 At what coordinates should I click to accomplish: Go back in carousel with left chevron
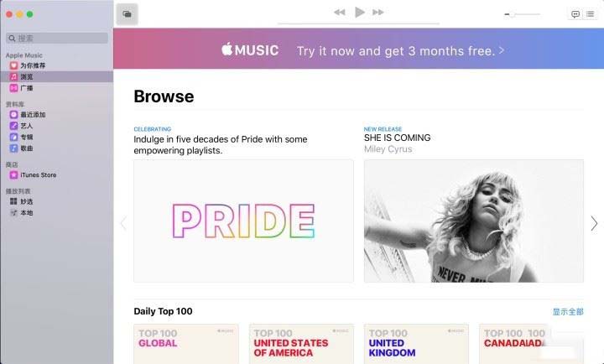123,223
